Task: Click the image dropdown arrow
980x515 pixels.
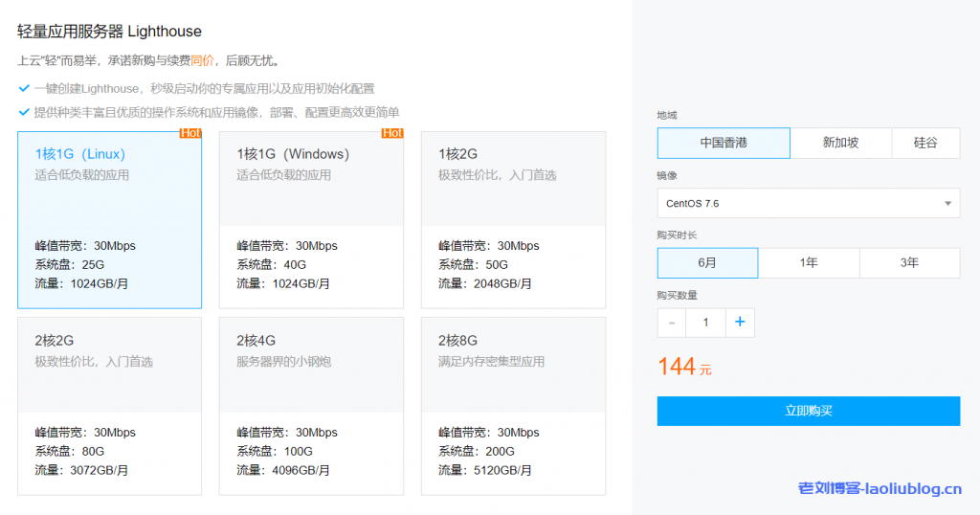Action: (x=947, y=203)
